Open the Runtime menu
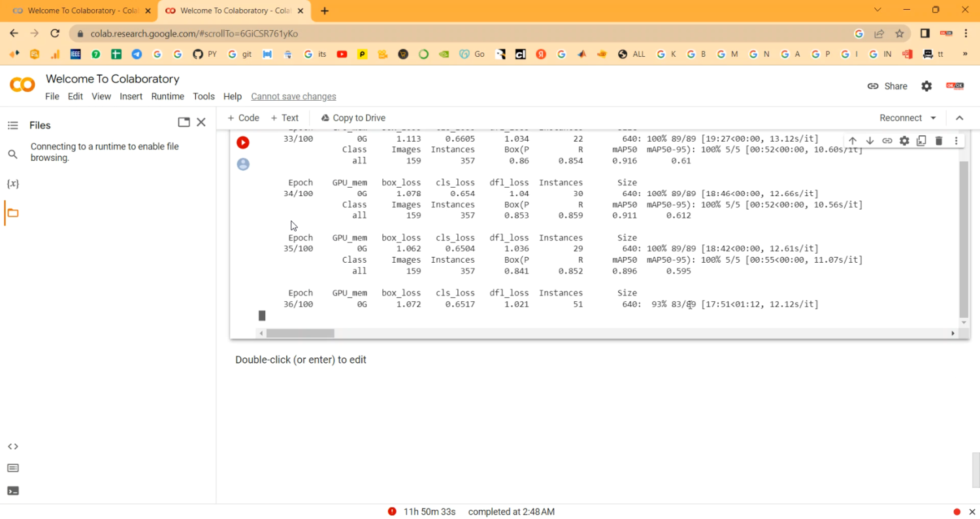 tap(167, 96)
